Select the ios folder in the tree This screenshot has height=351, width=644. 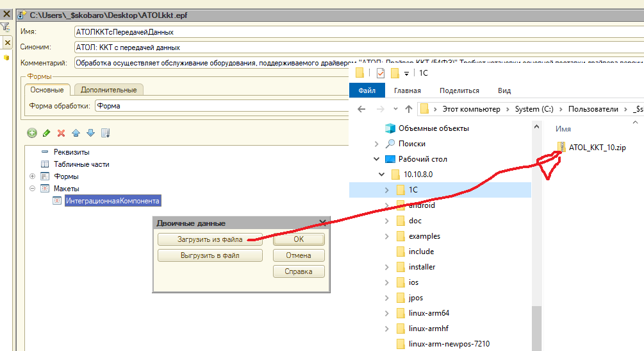click(413, 282)
